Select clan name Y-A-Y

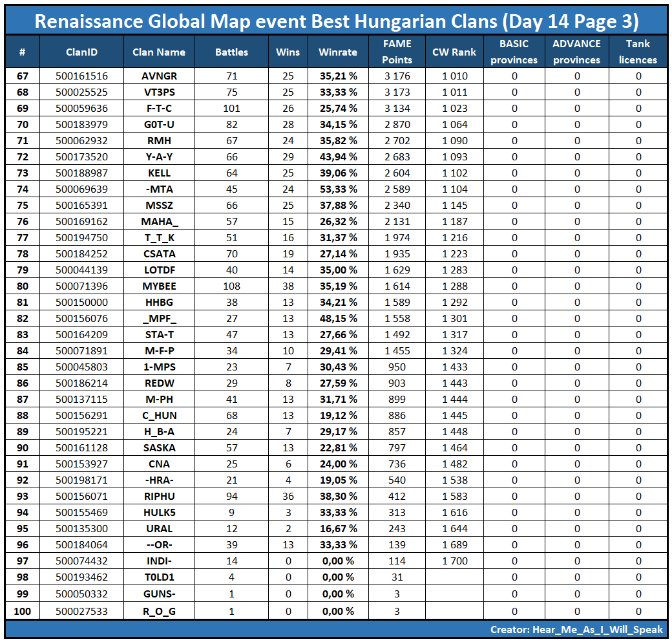[159, 157]
